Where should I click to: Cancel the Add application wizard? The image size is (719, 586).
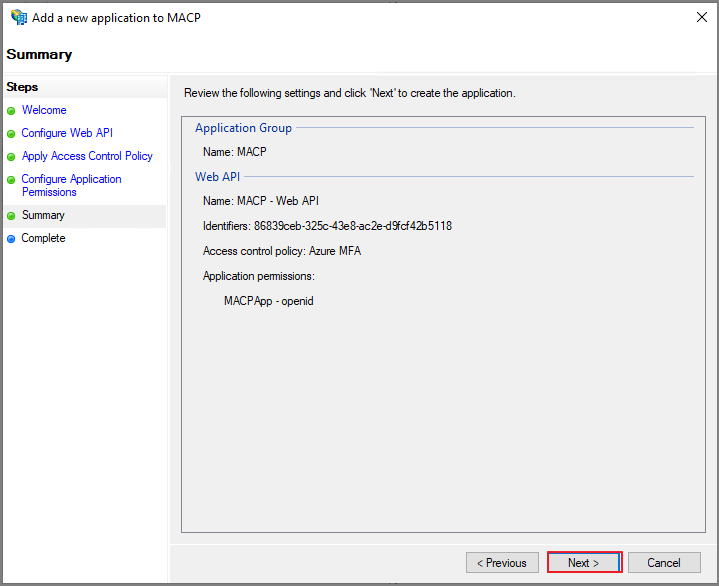(x=664, y=562)
